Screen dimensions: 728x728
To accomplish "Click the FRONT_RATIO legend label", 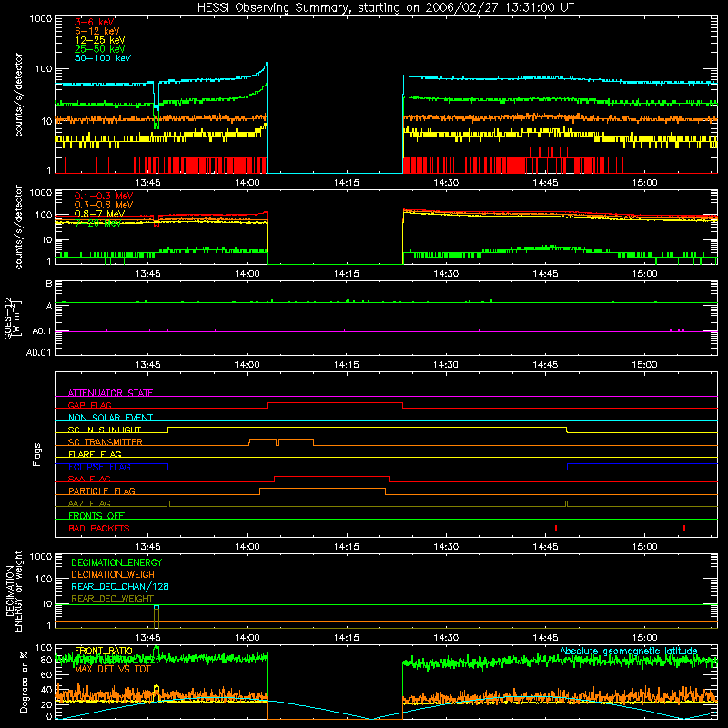I will 104,651.
